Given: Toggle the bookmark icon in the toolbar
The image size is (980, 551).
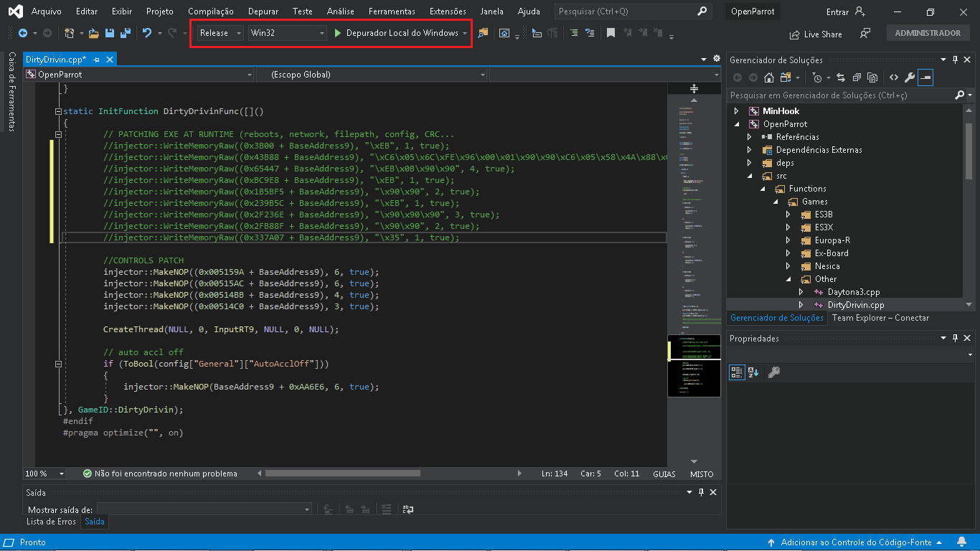Looking at the screenshot, I should [x=611, y=33].
